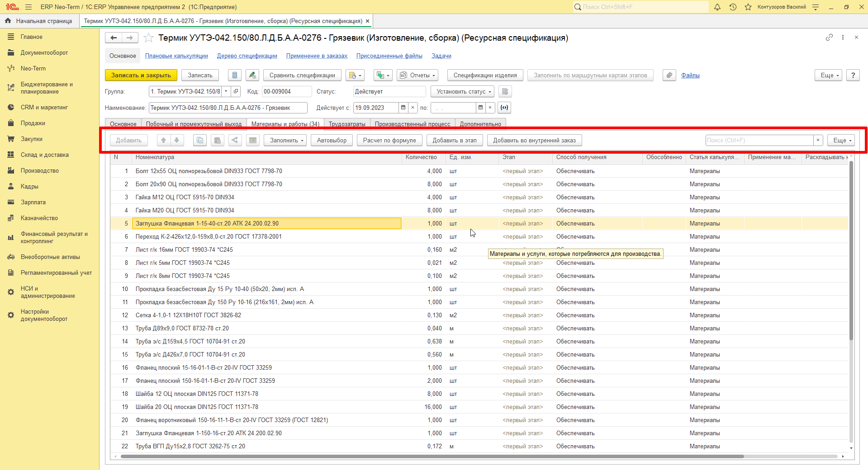Click the document list icon next to Записать

pyautogui.click(x=234, y=75)
